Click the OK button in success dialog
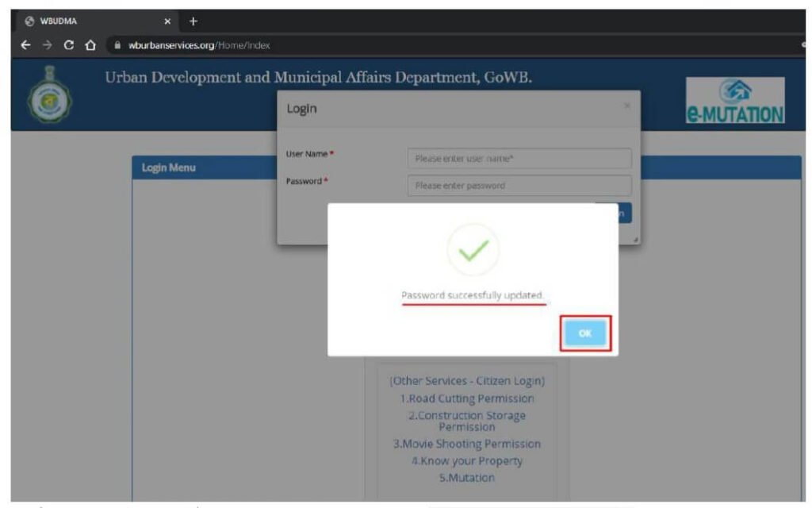812x508 pixels. pos(585,333)
